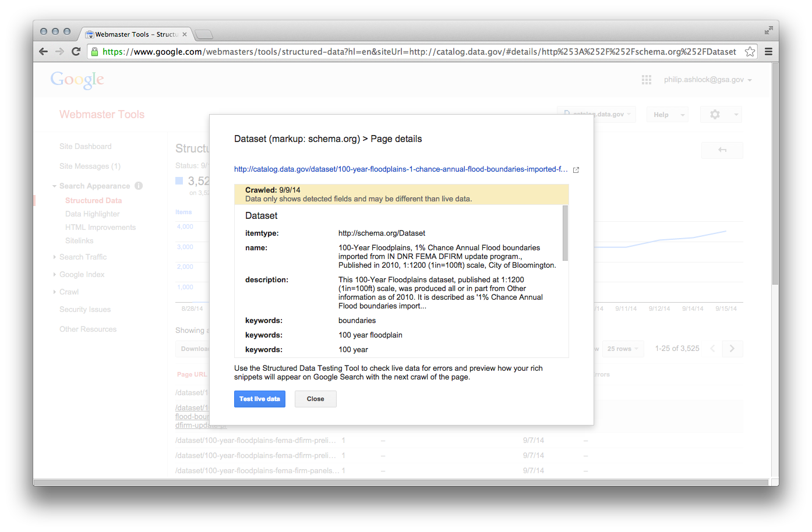The image size is (812, 532).
Task: Toggle fullscreen with window expand arrows
Action: coord(768,30)
